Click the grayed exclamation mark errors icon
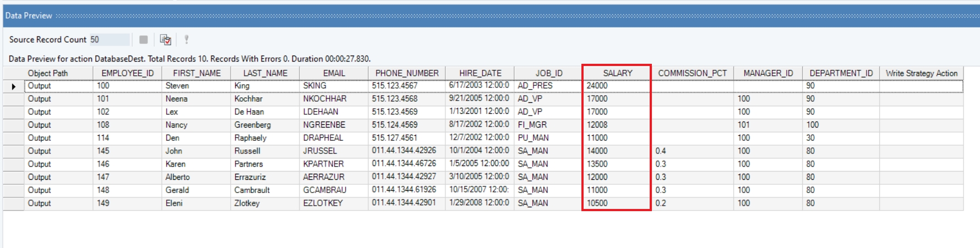The width and height of the screenshot is (980, 248). pos(187,40)
